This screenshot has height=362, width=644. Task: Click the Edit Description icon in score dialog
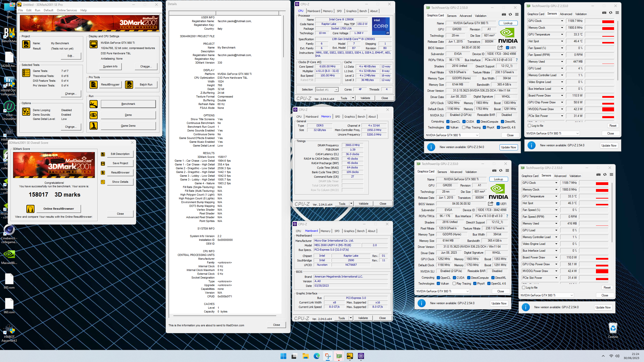pyautogui.click(x=103, y=154)
